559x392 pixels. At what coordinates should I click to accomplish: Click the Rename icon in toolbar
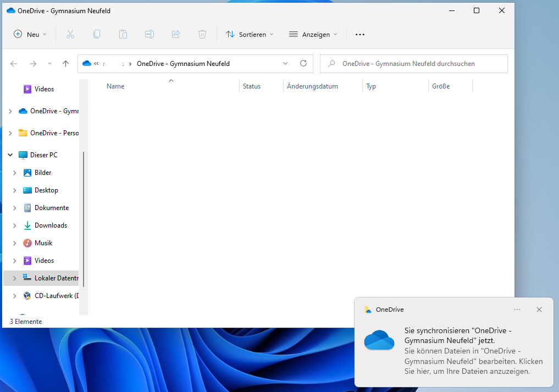pyautogui.click(x=150, y=34)
